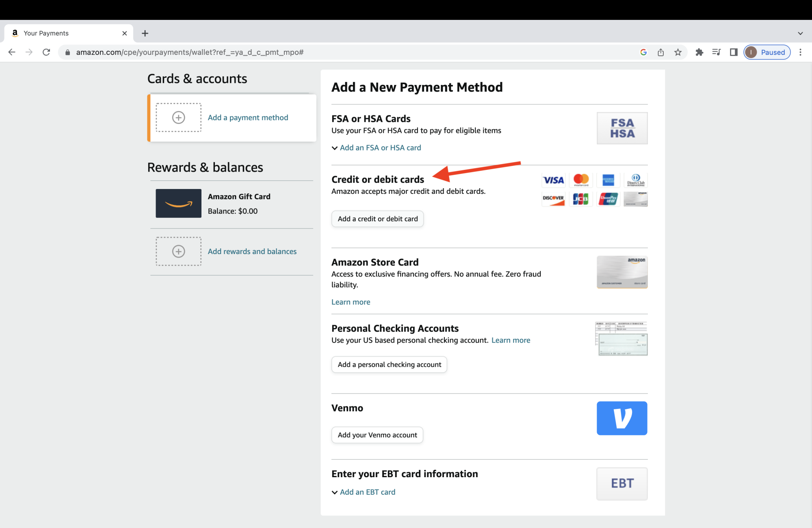Click the Add a credit or debit card button
Viewport: 812px width, 528px height.
coord(378,218)
